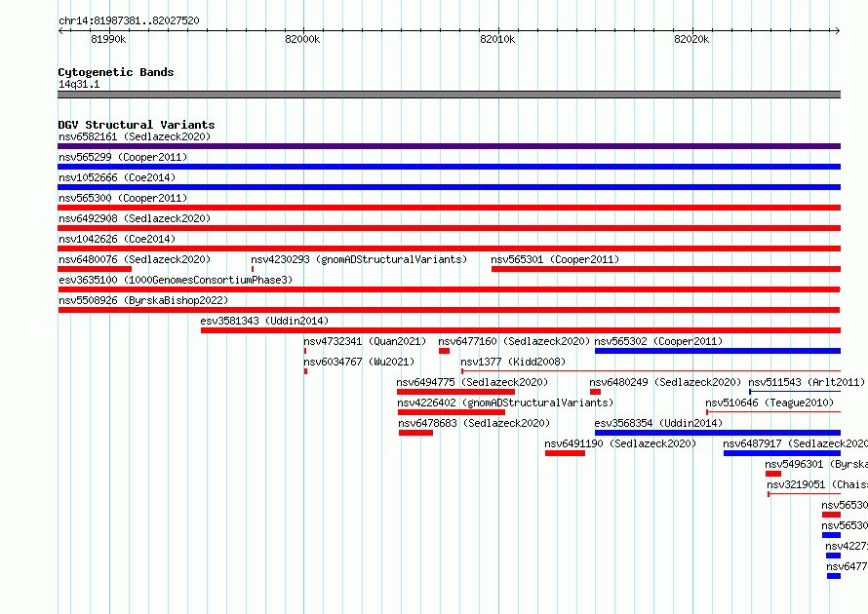Click the nsv6491190 (Sedlazeck2020) red bar
868x614 pixels.
pyautogui.click(x=565, y=453)
